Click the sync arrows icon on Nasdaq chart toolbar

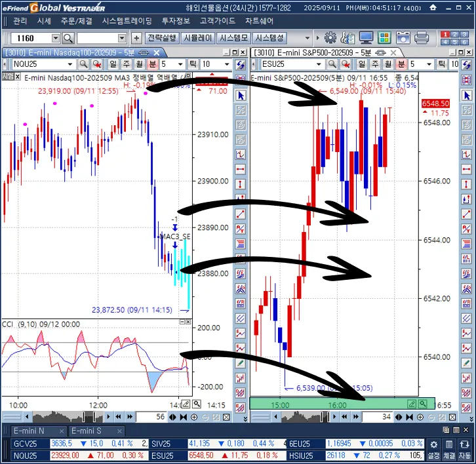(x=241, y=64)
